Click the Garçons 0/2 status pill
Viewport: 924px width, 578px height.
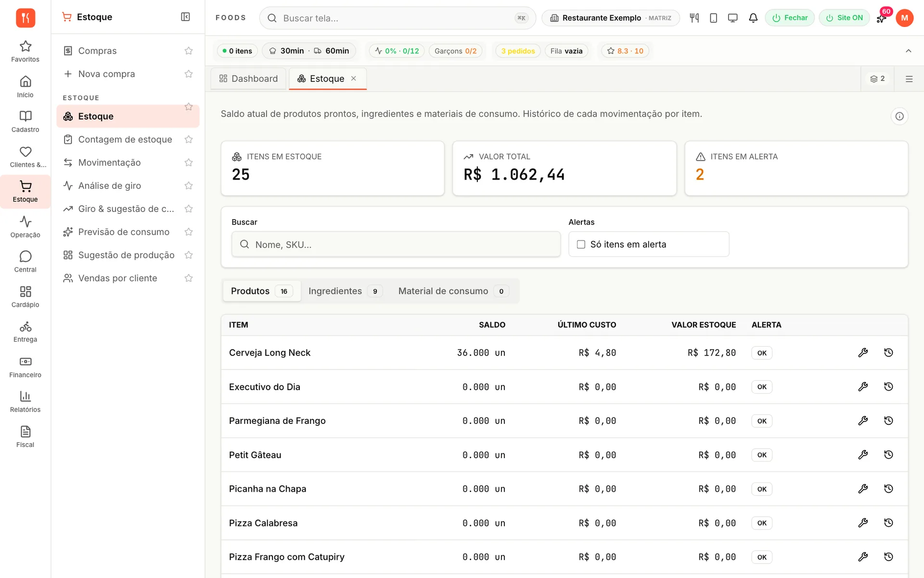coord(455,51)
